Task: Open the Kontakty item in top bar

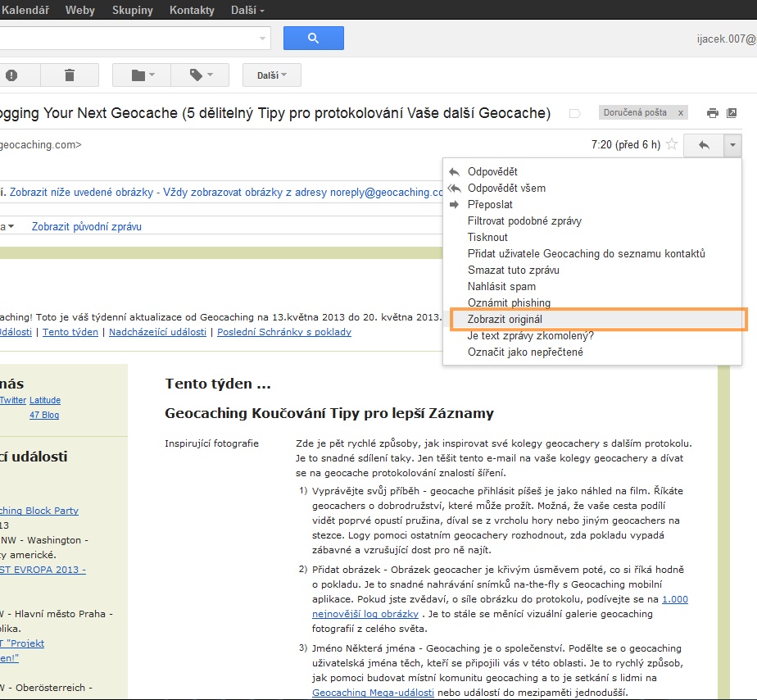Action: click(x=192, y=11)
